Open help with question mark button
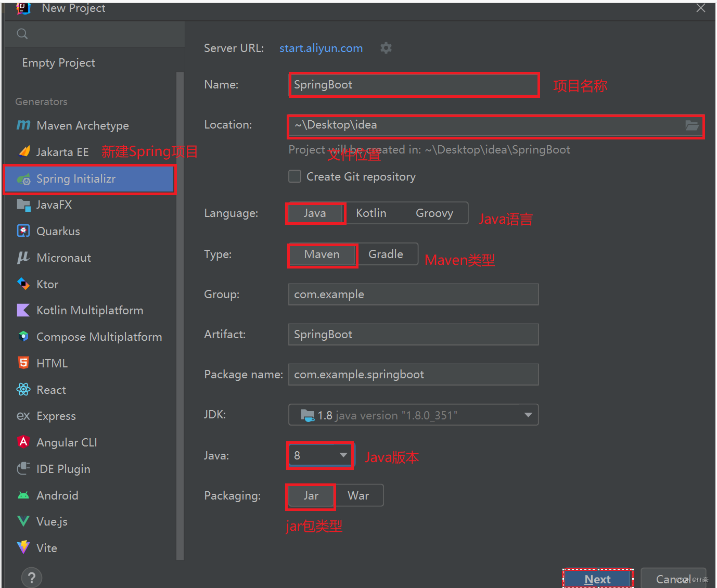Screen dimensions: 717x588 [32, 578]
